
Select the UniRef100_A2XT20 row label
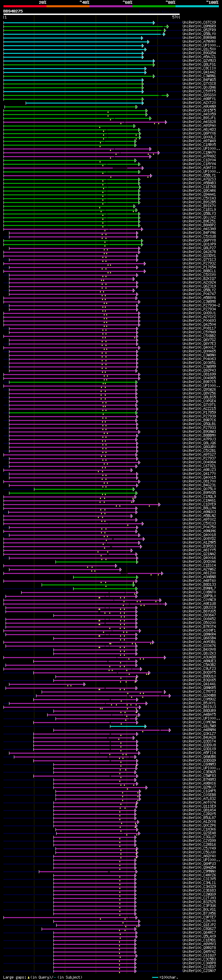[x=199, y=103]
